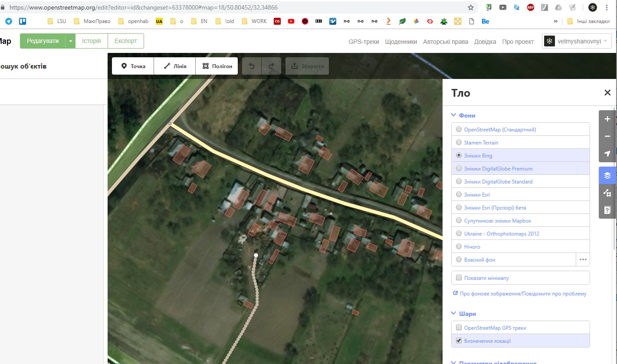The width and height of the screenshot is (617, 364).
Task: Enable Показати мінімапу checkbox
Action: [x=459, y=278]
